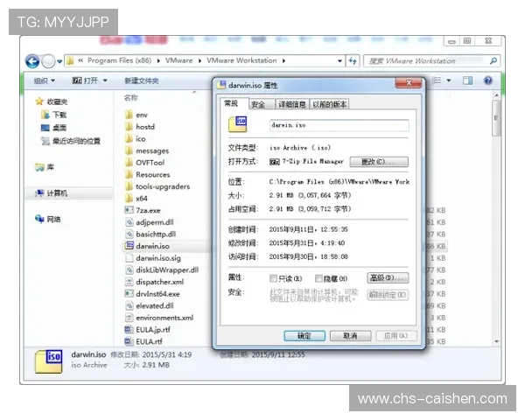The height and width of the screenshot is (420, 525).
Task: Click the blue help question mark icon
Action: (488, 80)
